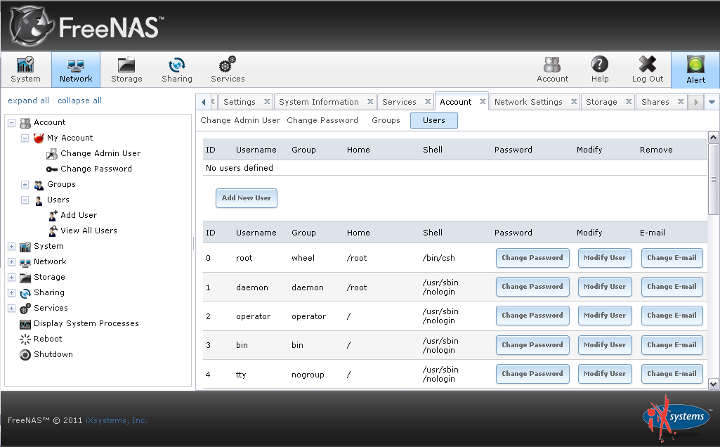
Task: Click the Shutdown power icon
Action: [25, 355]
